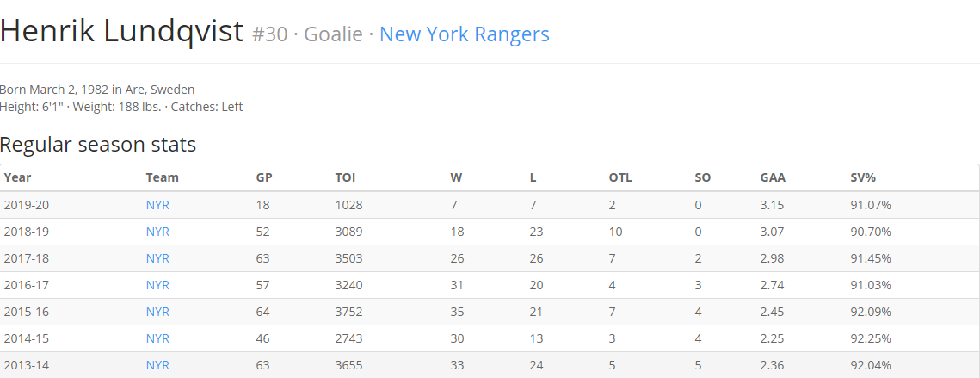
Task: Follow the NYR link for 2017-18
Action: tap(157, 258)
